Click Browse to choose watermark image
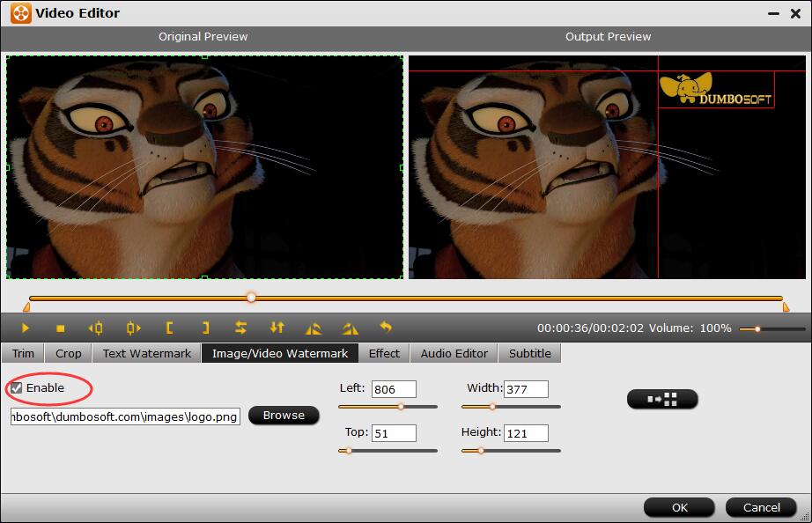812x523 pixels. click(284, 416)
